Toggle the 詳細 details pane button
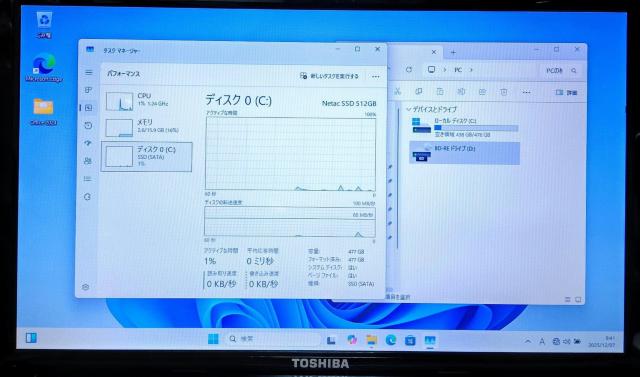The height and width of the screenshot is (377, 640). (566, 93)
